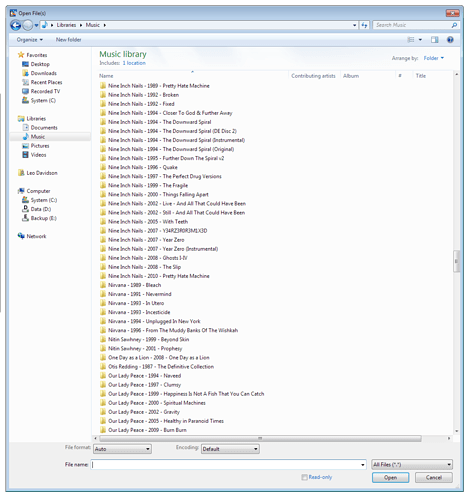Click into the File name field
The width and height of the screenshot is (470, 500).
(228, 464)
